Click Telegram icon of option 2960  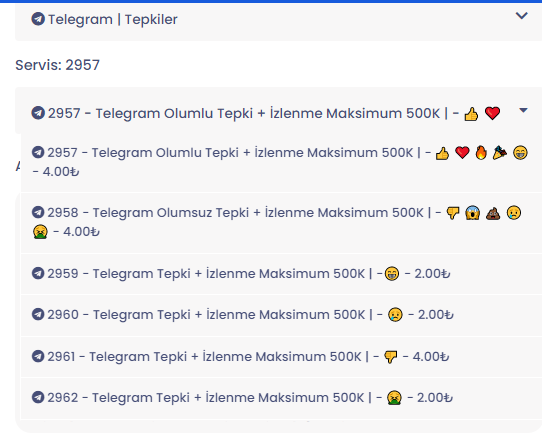(38, 314)
